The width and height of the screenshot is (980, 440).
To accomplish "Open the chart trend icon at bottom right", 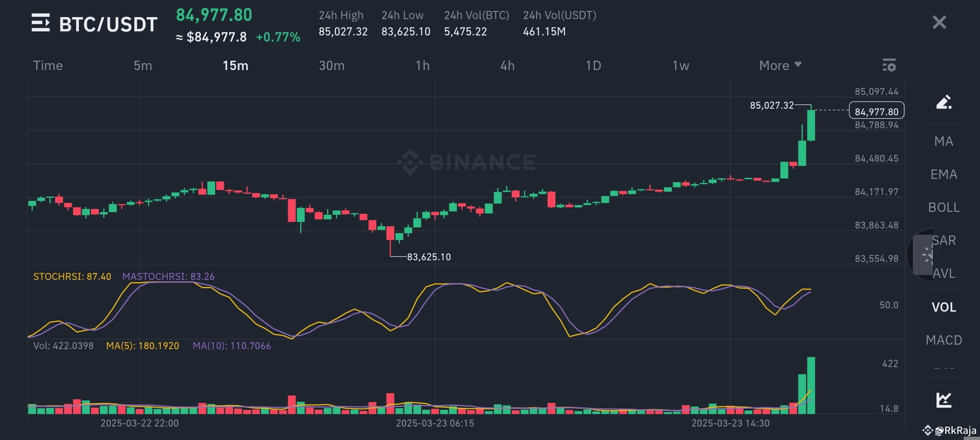I will point(944,400).
